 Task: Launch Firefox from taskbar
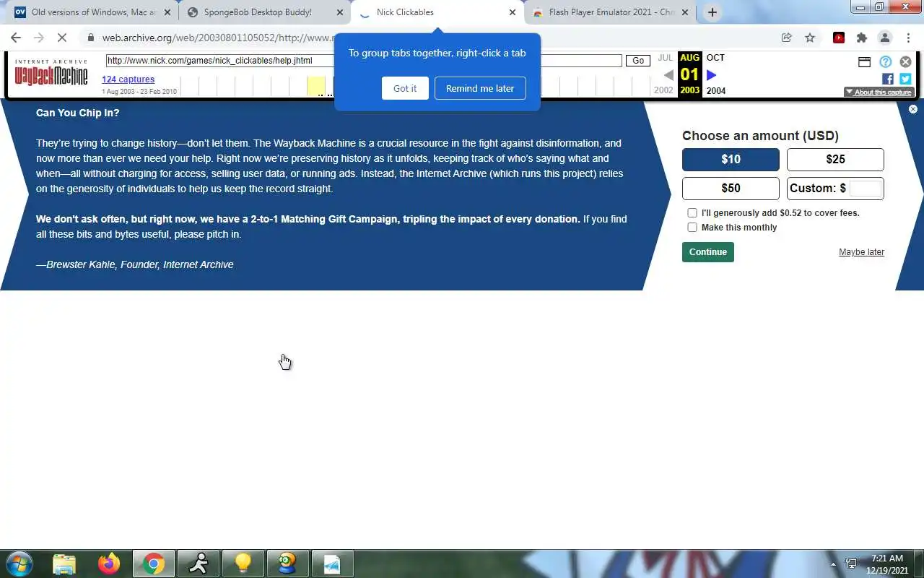click(109, 564)
